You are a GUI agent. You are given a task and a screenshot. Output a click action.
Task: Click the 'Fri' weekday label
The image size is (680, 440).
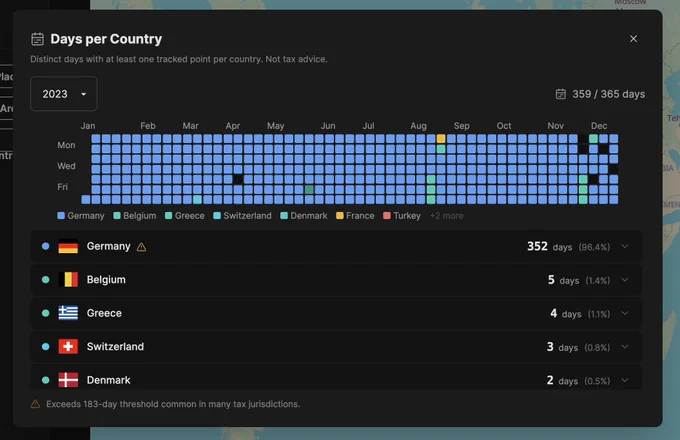(x=62, y=187)
